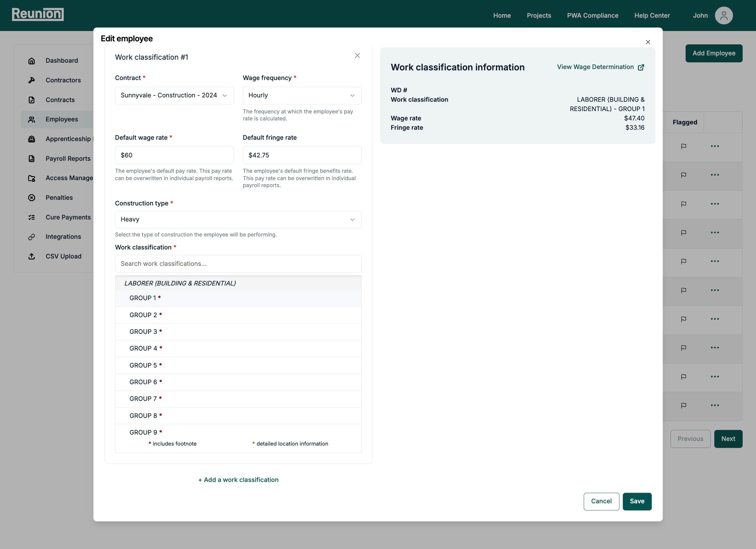Click the CSV Upload arrow icon
The width and height of the screenshot is (756, 549).
coord(32,256)
